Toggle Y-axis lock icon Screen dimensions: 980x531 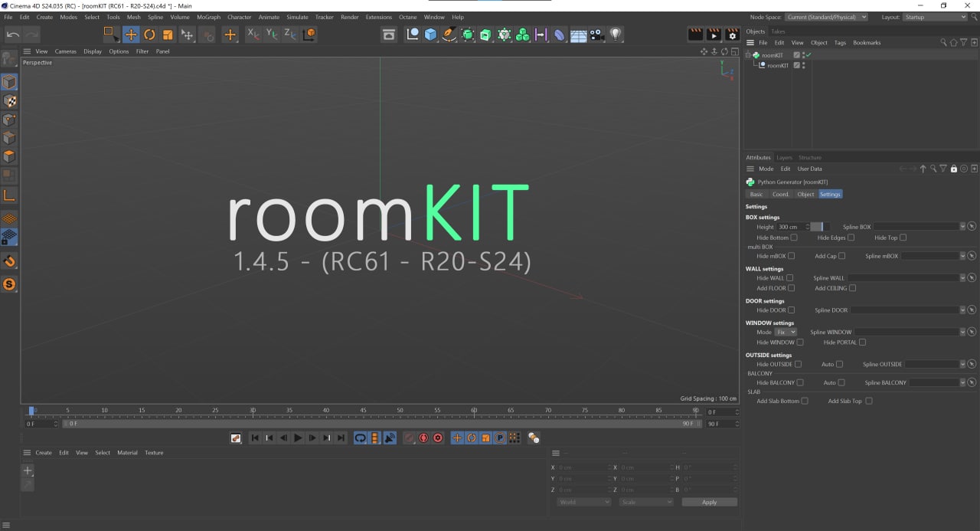click(272, 34)
